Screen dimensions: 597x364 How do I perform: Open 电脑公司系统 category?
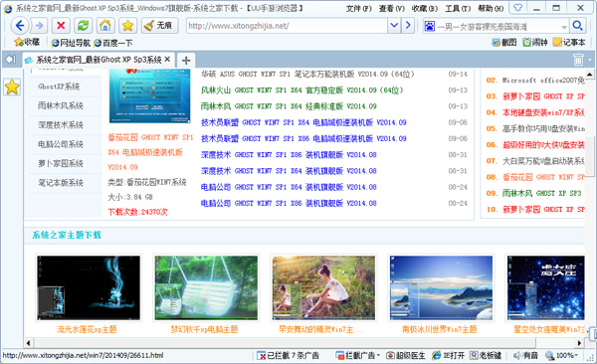coord(60,144)
